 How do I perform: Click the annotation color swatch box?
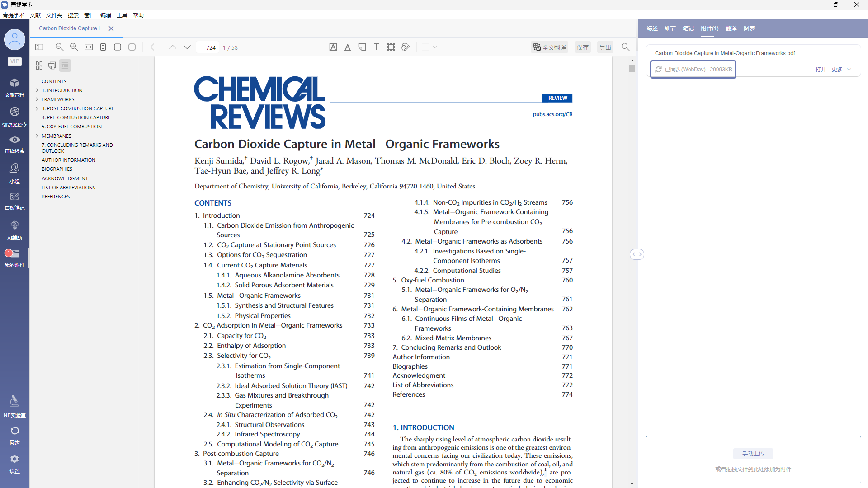click(425, 47)
